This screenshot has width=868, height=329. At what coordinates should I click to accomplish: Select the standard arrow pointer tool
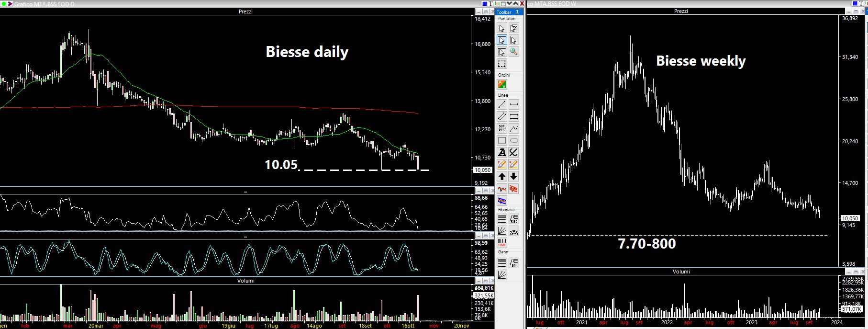501,28
